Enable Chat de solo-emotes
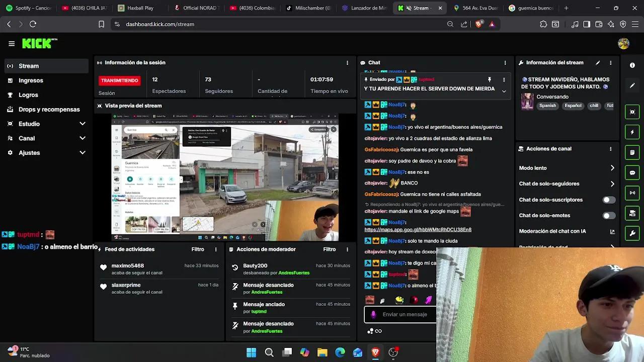The width and height of the screenshot is (644, 362). (609, 215)
